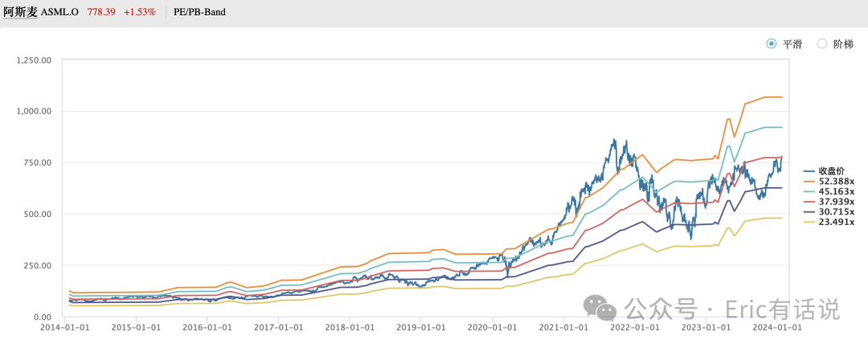The image size is (868, 344).
Task: Select the 阶梯 radio button
Action: click(x=822, y=43)
